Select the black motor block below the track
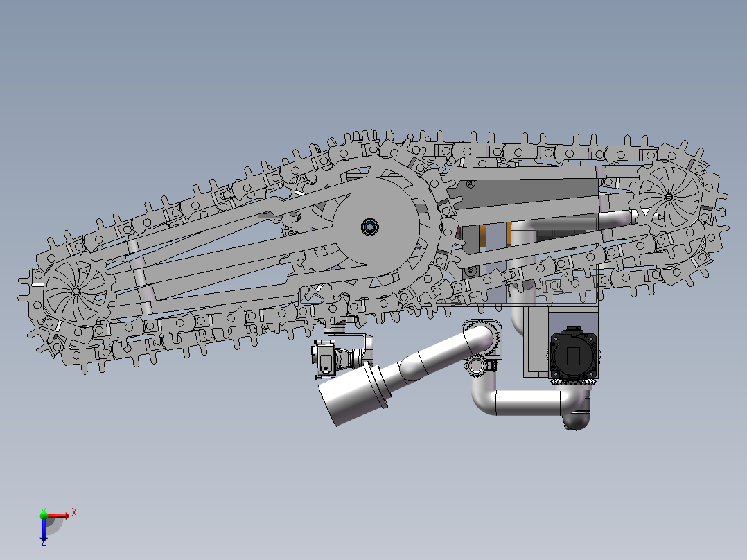 574,353
